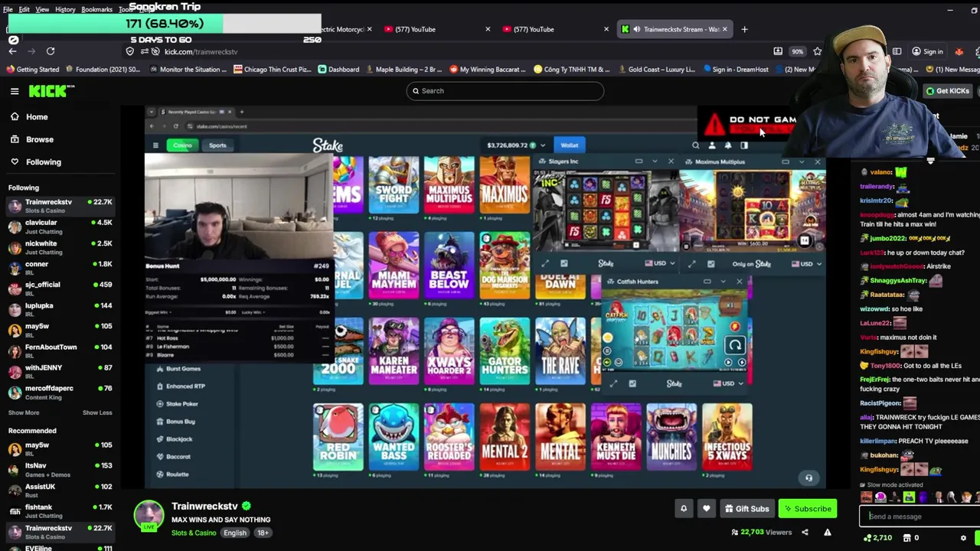Image resolution: width=980 pixels, height=551 pixels.
Task: Close the Slayers Inc mini window
Action: (671, 161)
